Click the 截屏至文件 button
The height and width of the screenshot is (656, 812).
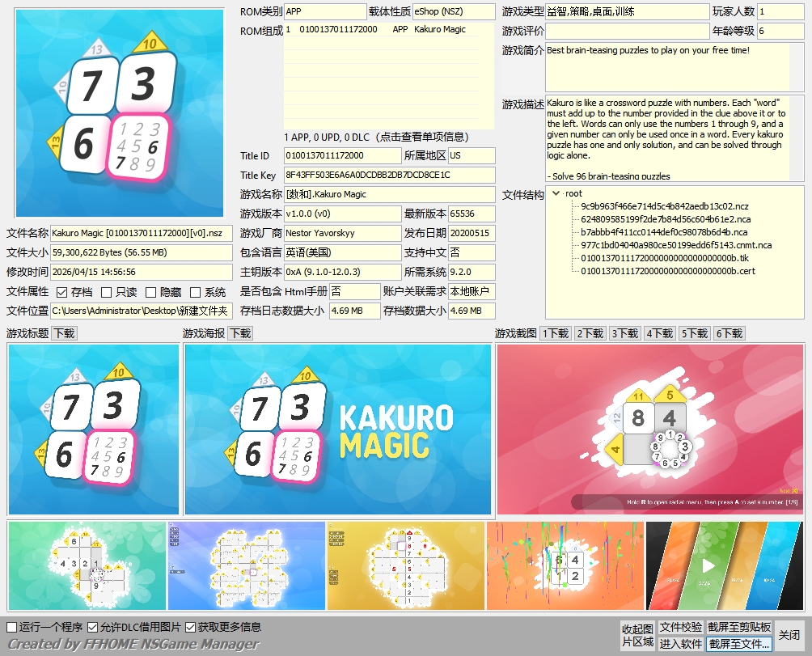(738, 644)
